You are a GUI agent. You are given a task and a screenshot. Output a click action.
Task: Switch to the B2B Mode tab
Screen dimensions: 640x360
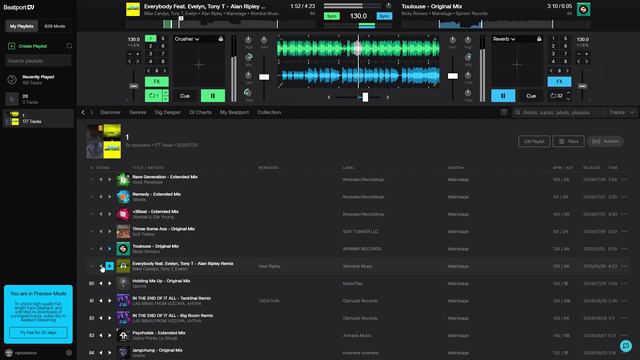[54, 26]
